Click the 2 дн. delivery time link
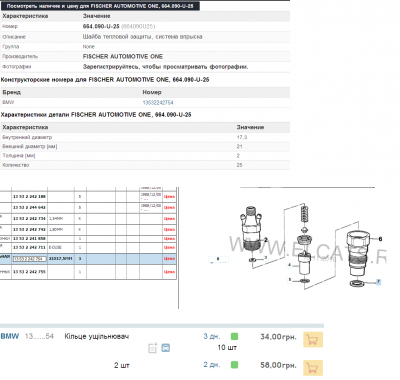The width and height of the screenshot is (400, 380). click(212, 365)
